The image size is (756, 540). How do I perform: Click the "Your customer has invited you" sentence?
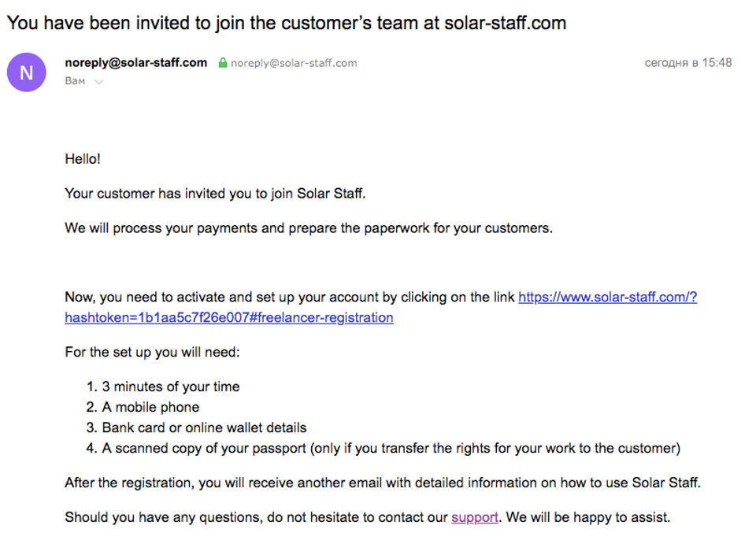click(x=215, y=194)
